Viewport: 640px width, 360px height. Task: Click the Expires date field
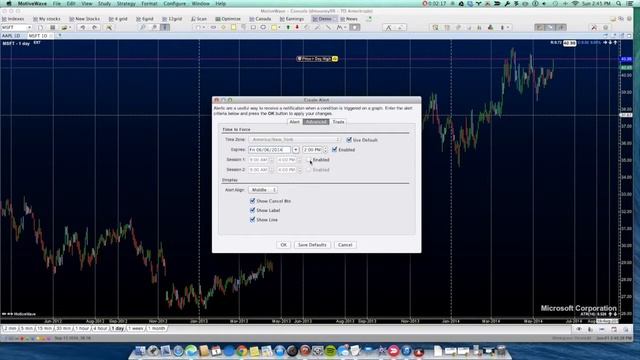pyautogui.click(x=269, y=150)
